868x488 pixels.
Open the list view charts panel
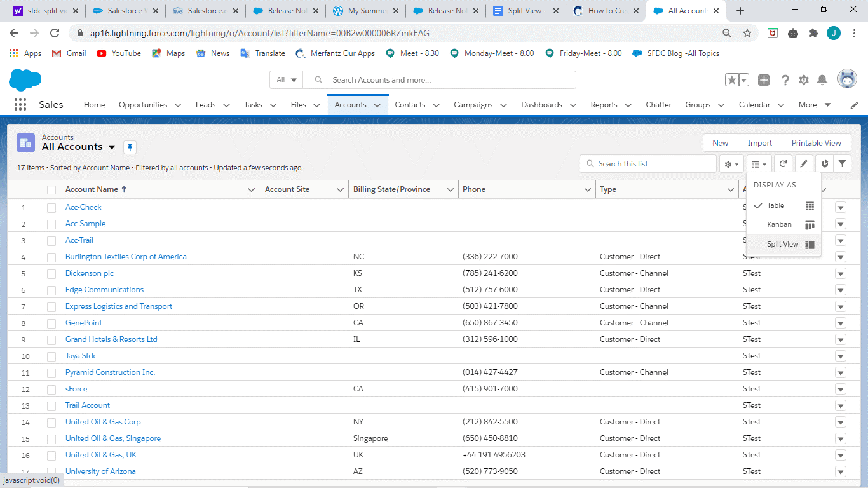tap(824, 163)
